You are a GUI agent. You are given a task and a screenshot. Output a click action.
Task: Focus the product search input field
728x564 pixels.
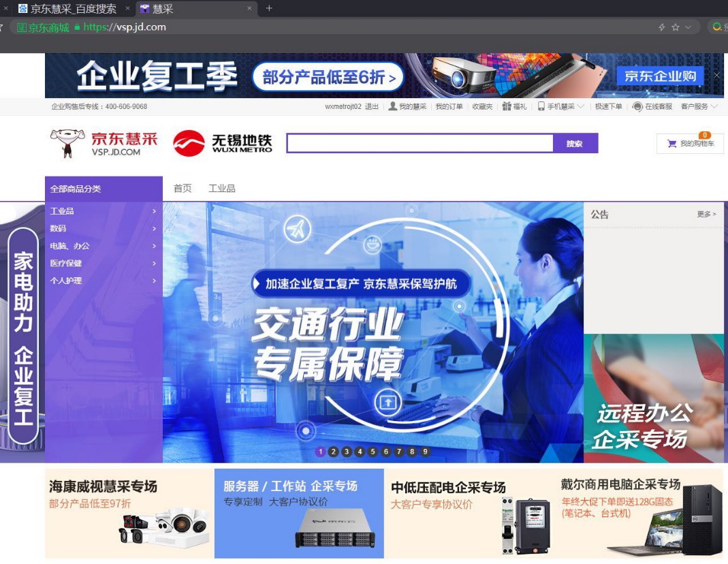(x=420, y=144)
